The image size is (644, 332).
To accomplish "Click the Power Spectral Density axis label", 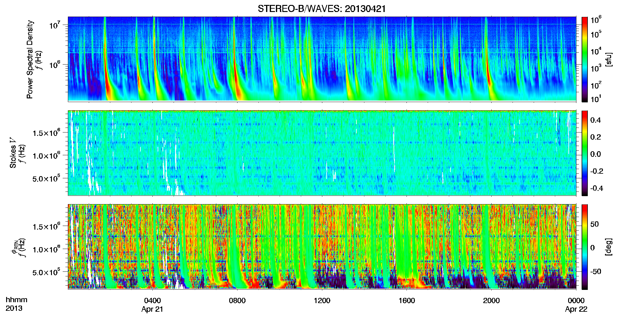I will click(30, 59).
